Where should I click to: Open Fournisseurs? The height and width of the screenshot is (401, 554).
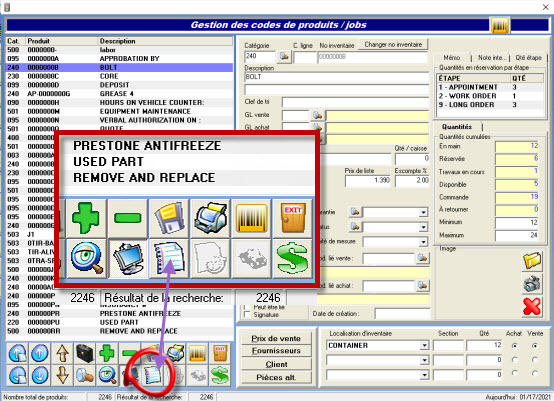pyautogui.click(x=276, y=351)
